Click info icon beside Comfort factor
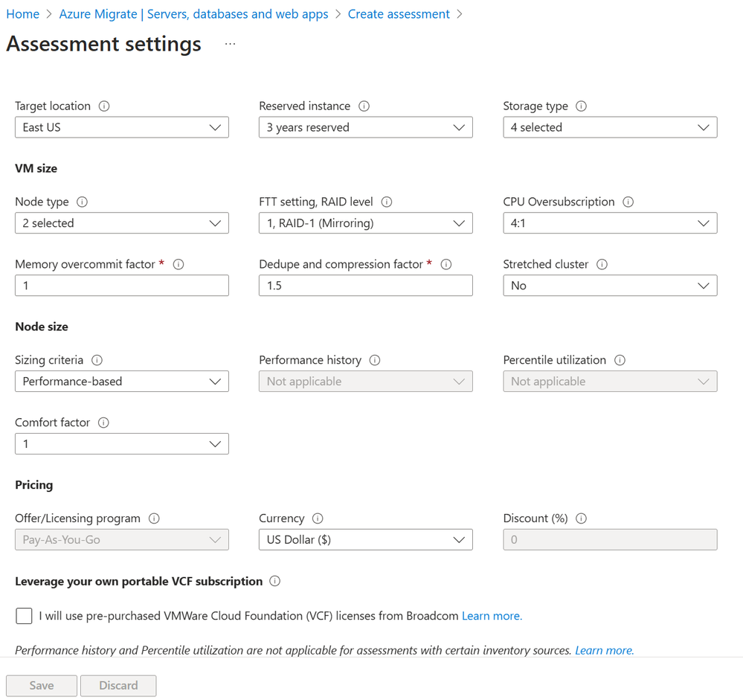 click(x=103, y=423)
